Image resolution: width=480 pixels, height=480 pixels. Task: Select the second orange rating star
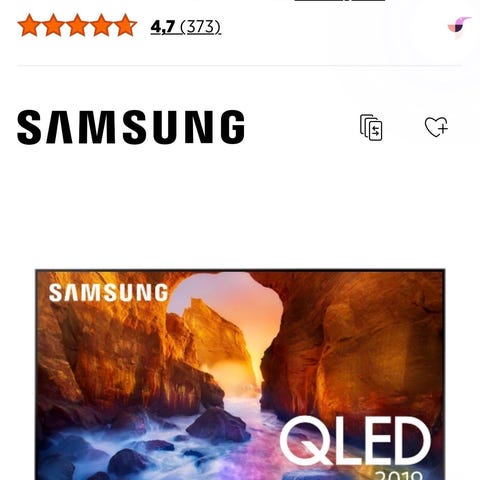[x=53, y=25]
